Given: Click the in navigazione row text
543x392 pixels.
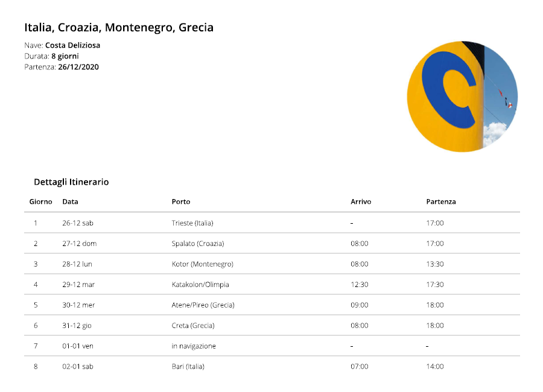Looking at the screenshot, I should pyautogui.click(x=194, y=346).
